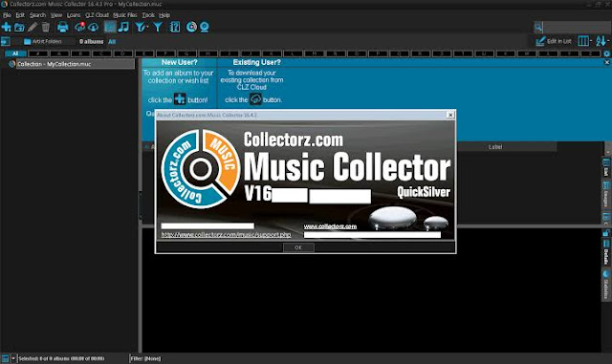Open the Help menu
Viewport: 612px width, 364px height.
click(x=164, y=15)
